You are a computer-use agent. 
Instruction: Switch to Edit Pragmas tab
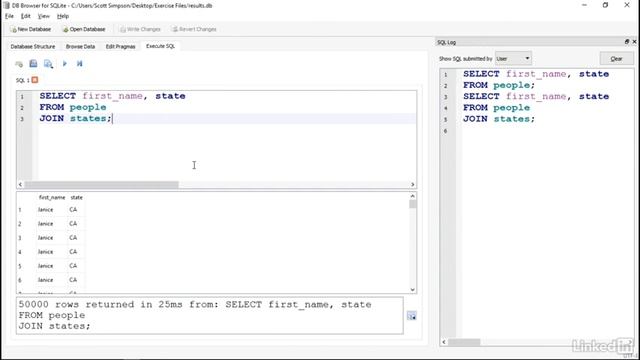[x=120, y=47]
